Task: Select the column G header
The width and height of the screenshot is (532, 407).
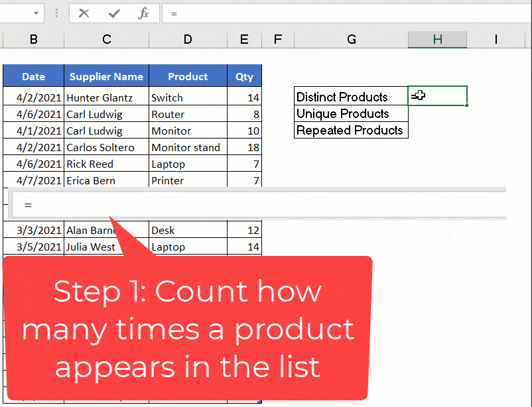Action: pos(351,40)
